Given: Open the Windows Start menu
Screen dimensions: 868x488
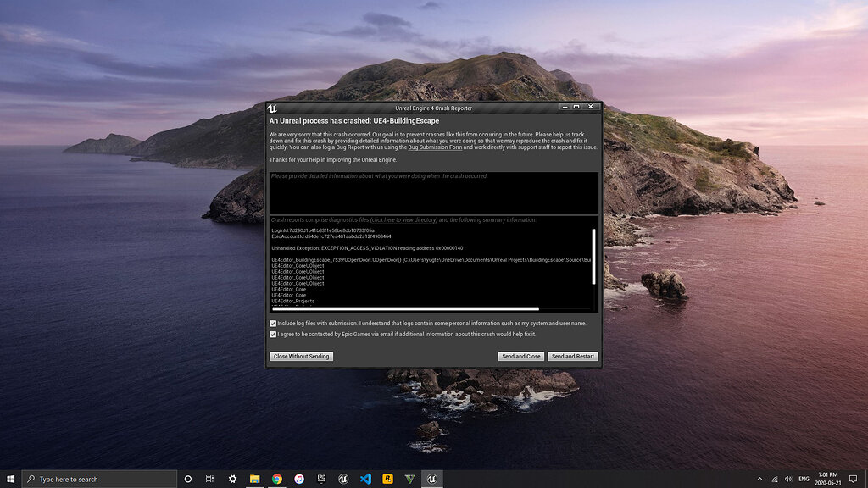Looking at the screenshot, I should pos(10,479).
